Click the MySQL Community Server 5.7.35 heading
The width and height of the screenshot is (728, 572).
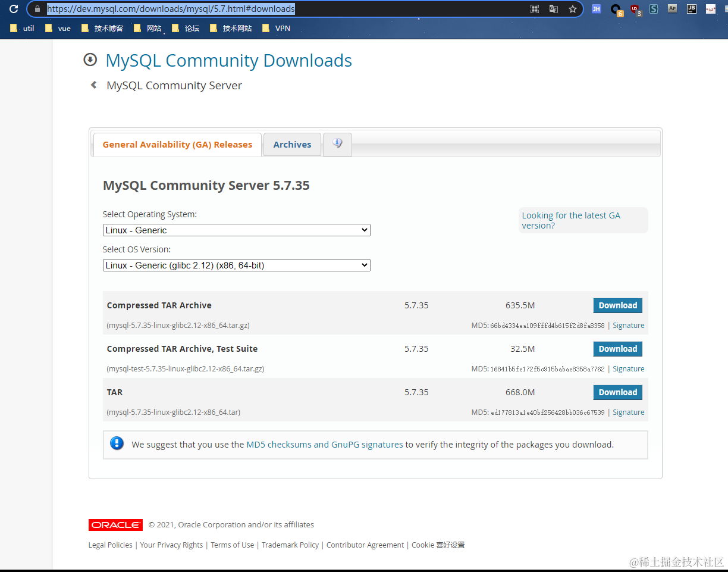206,185
